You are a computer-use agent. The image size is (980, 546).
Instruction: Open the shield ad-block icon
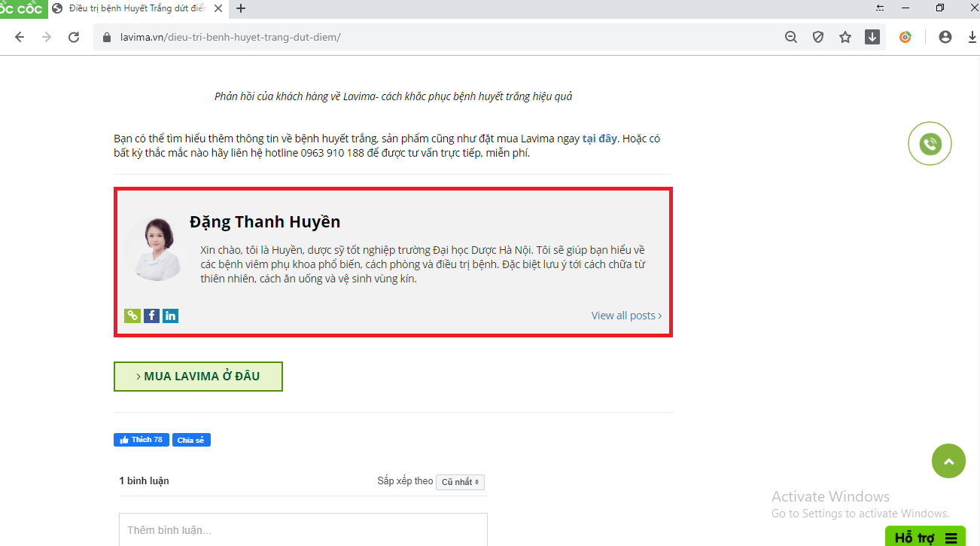tap(818, 37)
